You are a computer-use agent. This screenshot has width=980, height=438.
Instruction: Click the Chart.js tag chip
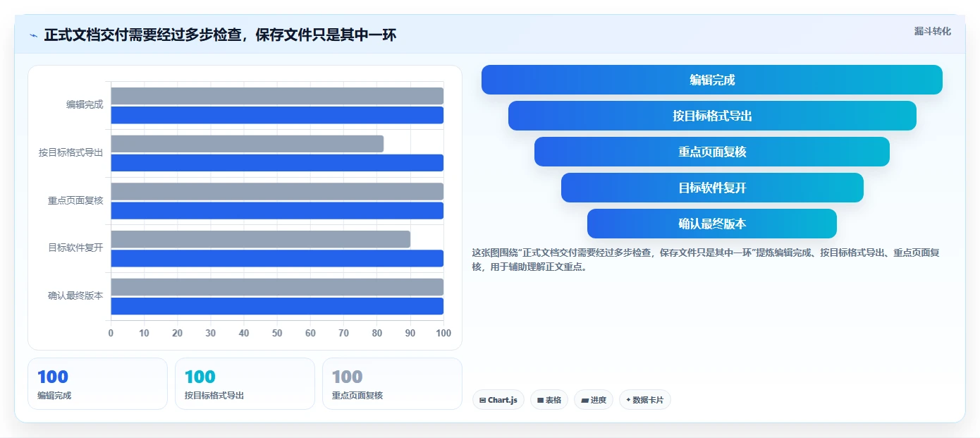click(498, 400)
